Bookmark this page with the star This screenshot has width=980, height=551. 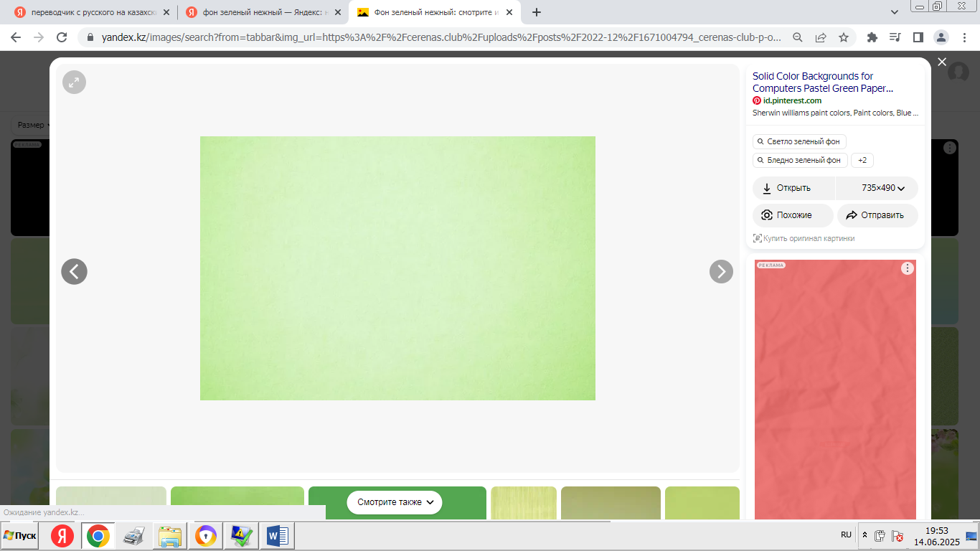844,37
